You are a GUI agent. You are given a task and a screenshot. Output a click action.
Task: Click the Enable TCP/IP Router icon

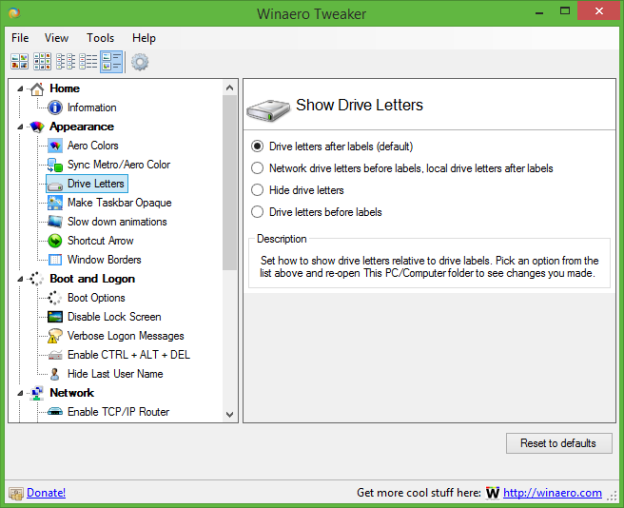(55, 412)
